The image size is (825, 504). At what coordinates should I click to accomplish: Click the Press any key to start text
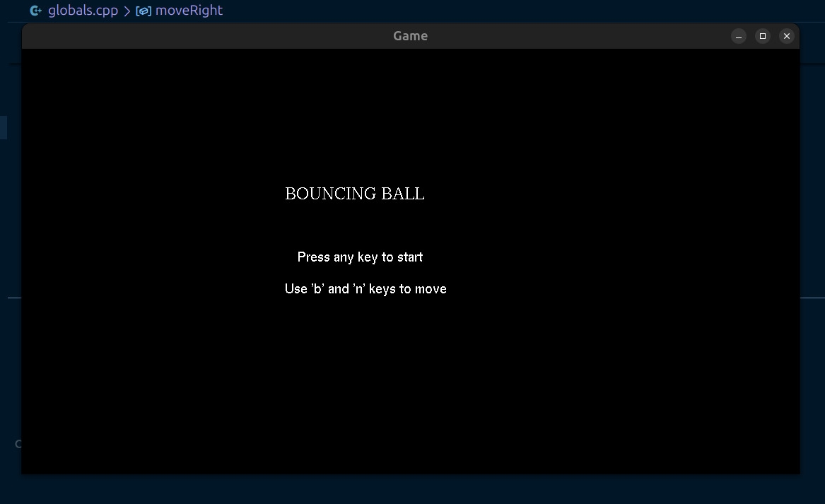point(360,257)
